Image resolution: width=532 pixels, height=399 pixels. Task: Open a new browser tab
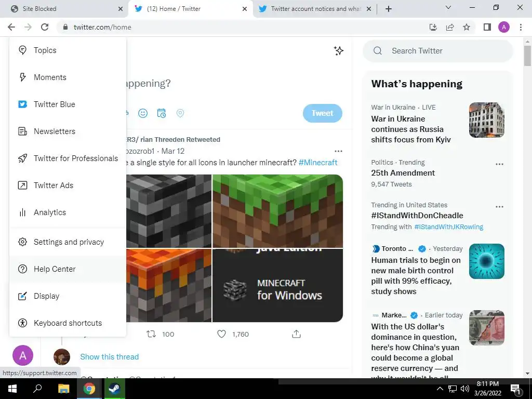coord(389,9)
